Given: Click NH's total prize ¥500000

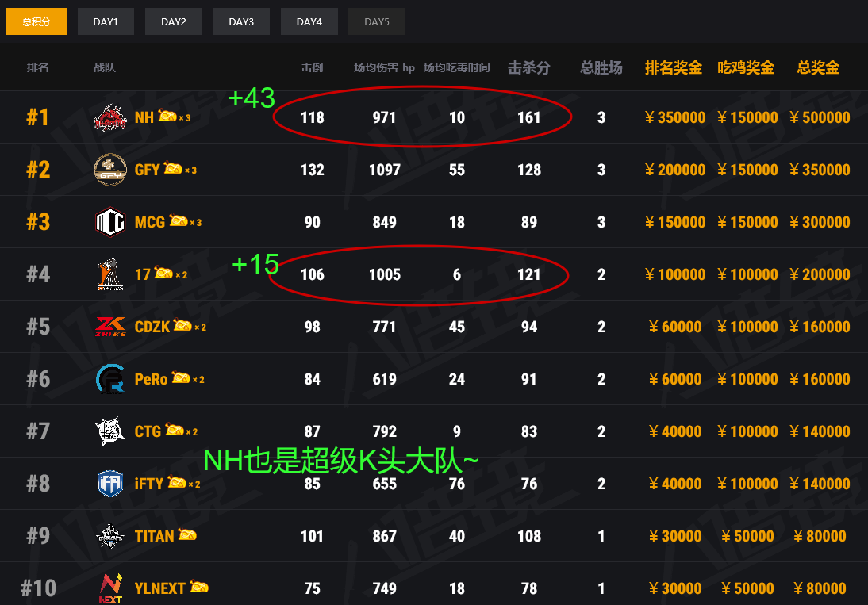Looking at the screenshot, I should tap(820, 117).
